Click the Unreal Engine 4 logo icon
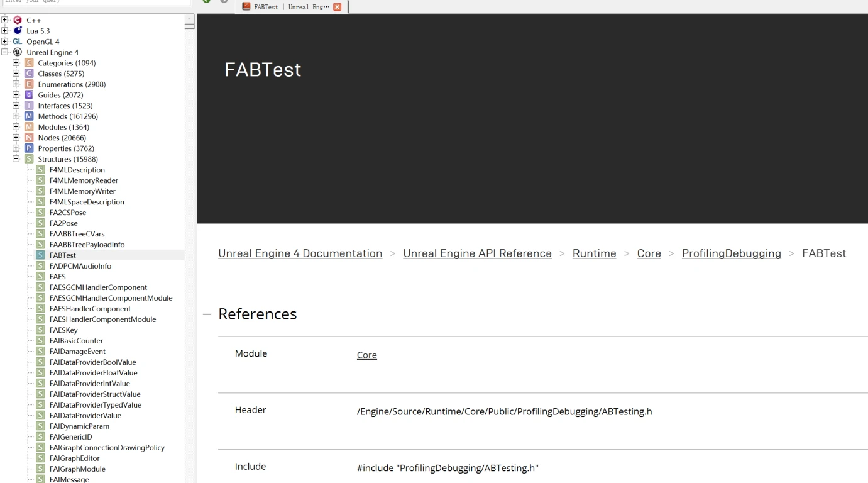Screen dimensions: 868x483 point(18,52)
